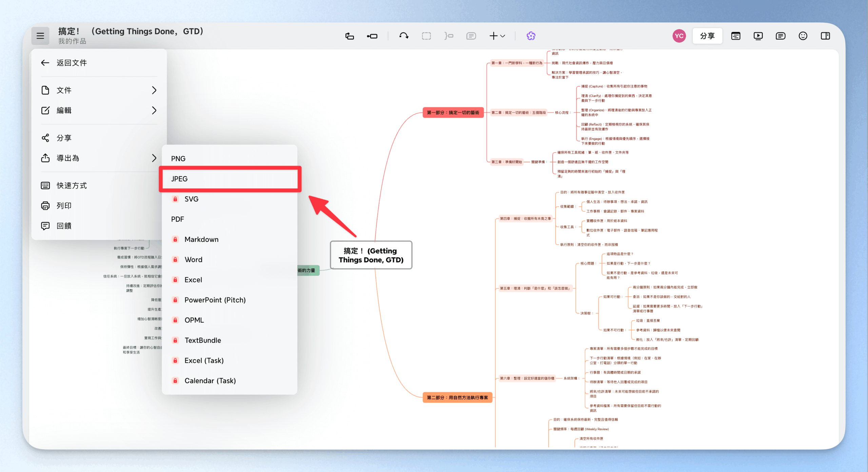Open presentation play mode icon
This screenshot has width=868, height=472.
pyautogui.click(x=758, y=36)
